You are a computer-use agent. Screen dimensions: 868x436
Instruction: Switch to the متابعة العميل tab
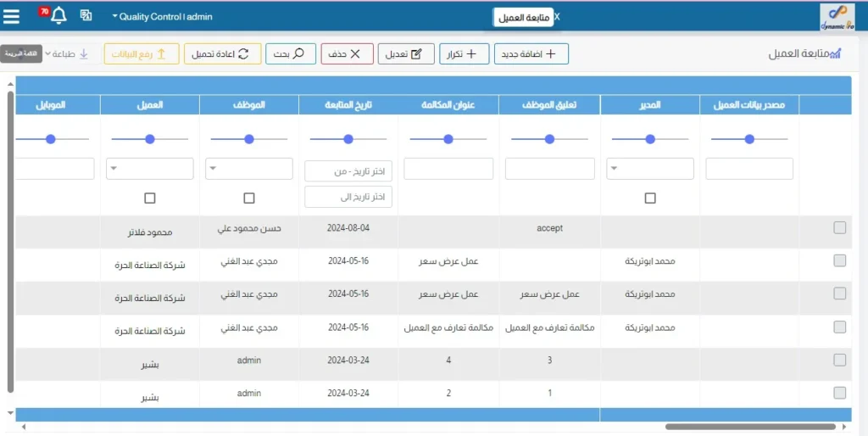(x=524, y=17)
